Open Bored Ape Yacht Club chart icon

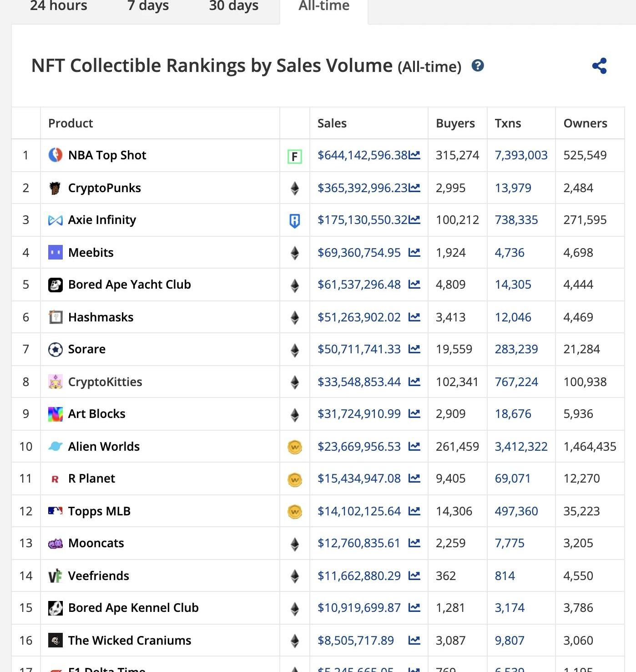(414, 285)
